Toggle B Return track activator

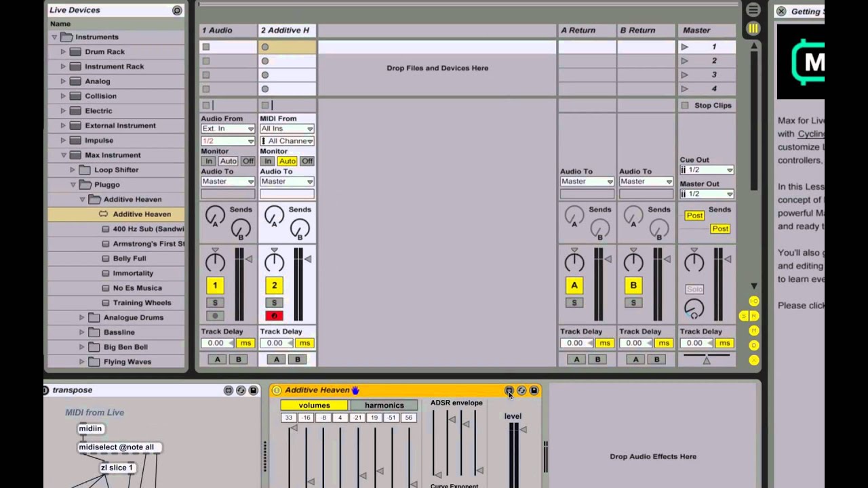[x=633, y=285]
